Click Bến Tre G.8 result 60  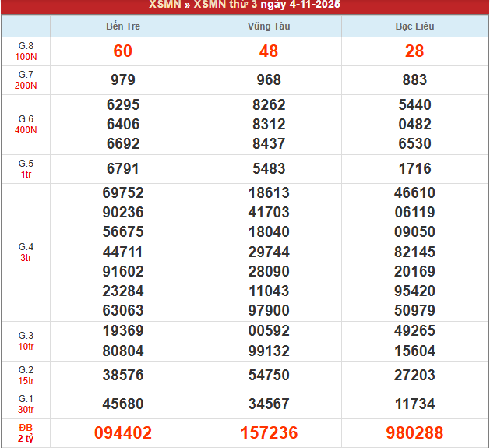coord(123,51)
